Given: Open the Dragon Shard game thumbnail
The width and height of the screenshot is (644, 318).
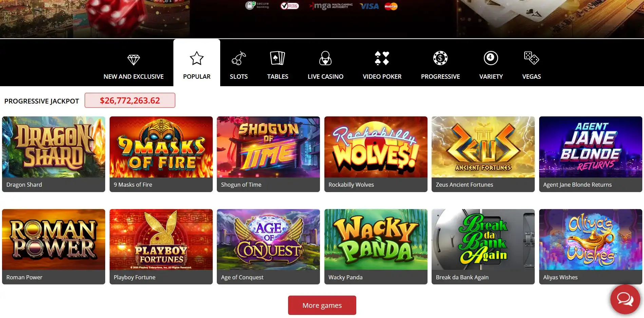Looking at the screenshot, I should (54, 147).
